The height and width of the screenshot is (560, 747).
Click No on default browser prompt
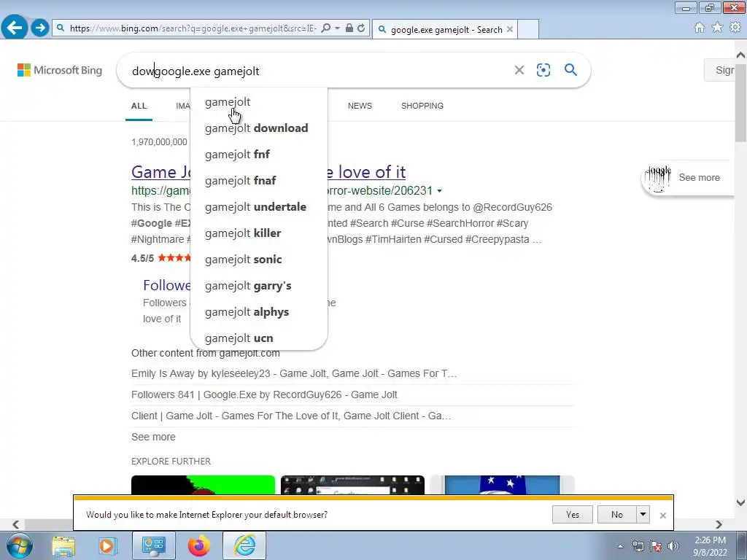pos(617,514)
